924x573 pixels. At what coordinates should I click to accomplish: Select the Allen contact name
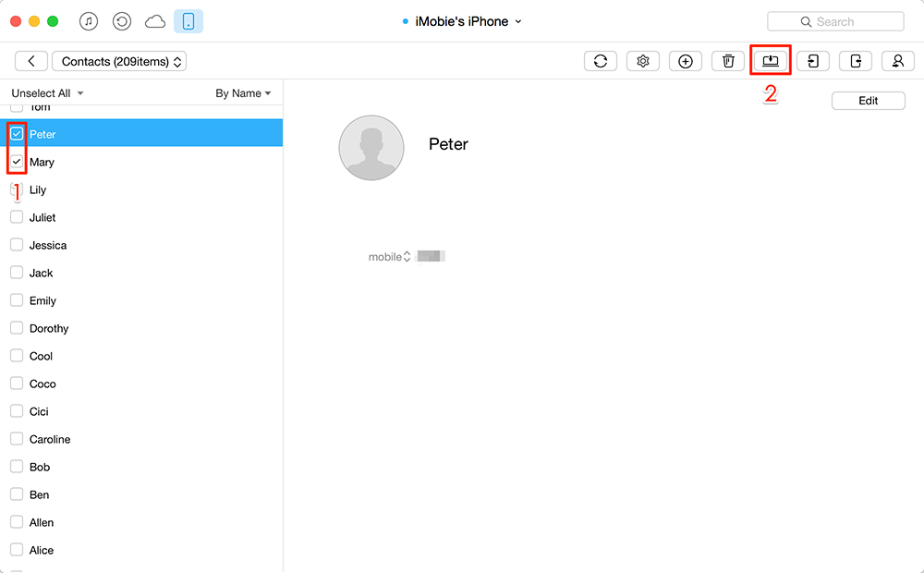(42, 522)
